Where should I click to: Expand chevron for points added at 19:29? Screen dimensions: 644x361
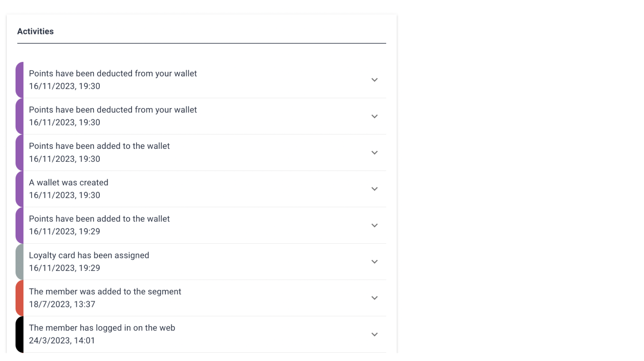tap(374, 225)
